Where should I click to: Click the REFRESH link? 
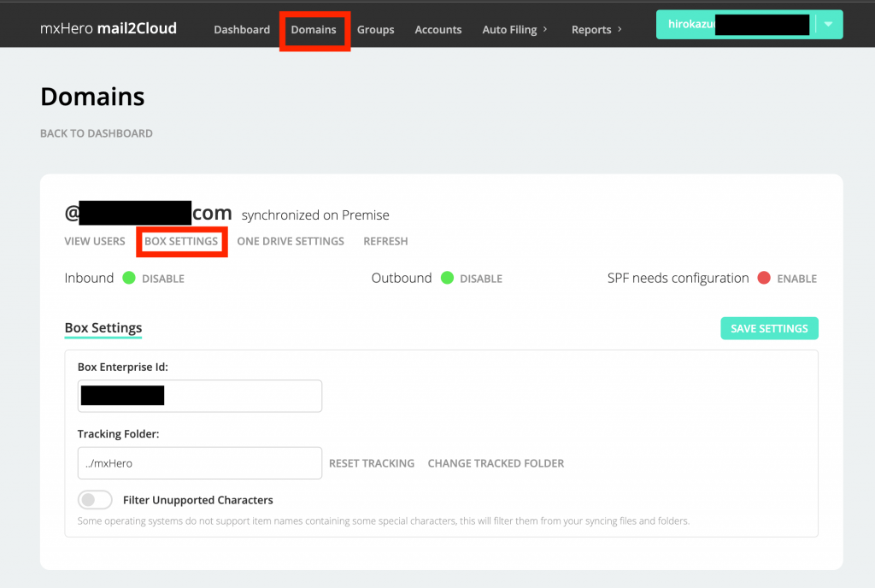[x=385, y=241]
